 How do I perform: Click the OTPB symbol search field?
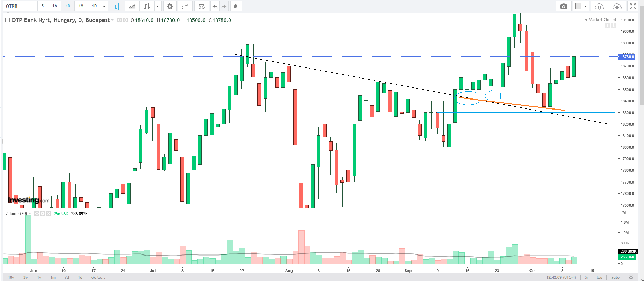21,6
